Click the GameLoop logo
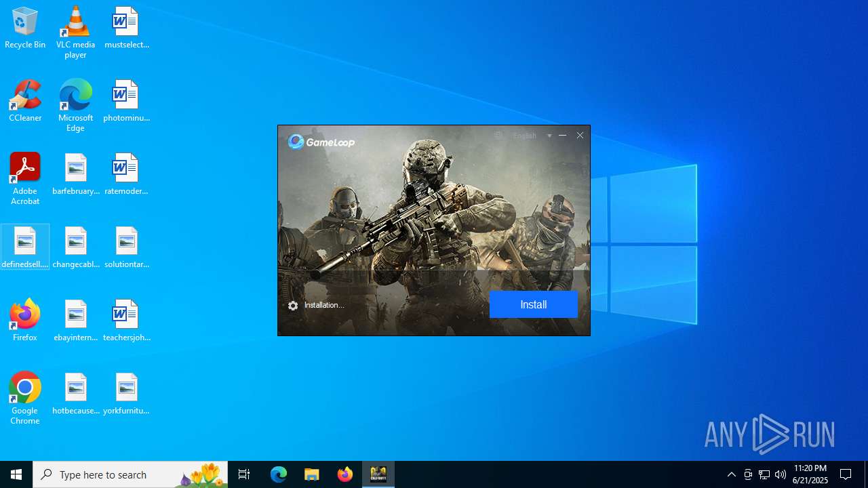 click(x=321, y=142)
